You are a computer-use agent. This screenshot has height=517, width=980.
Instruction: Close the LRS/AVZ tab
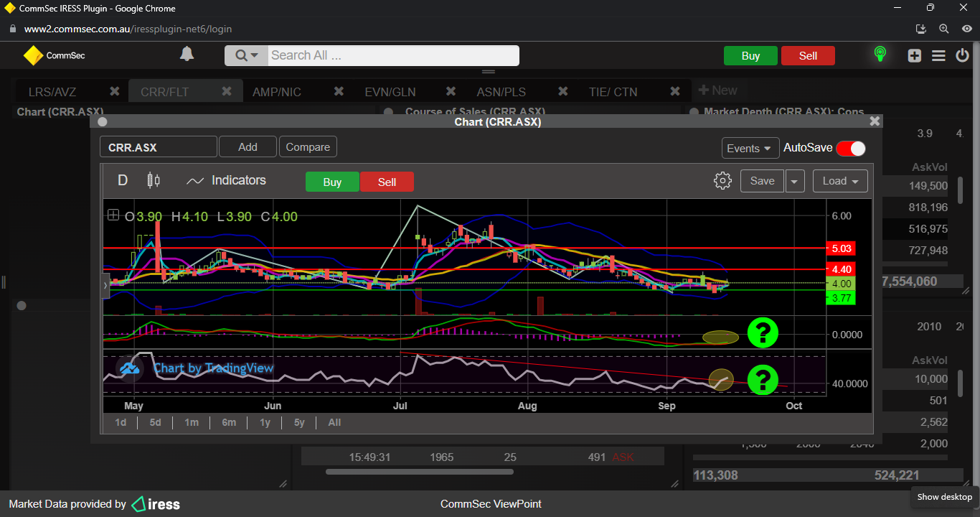(x=114, y=91)
